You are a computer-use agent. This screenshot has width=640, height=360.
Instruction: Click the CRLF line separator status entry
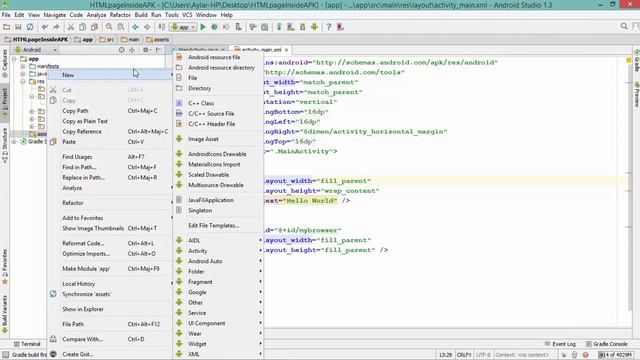[x=464, y=355]
